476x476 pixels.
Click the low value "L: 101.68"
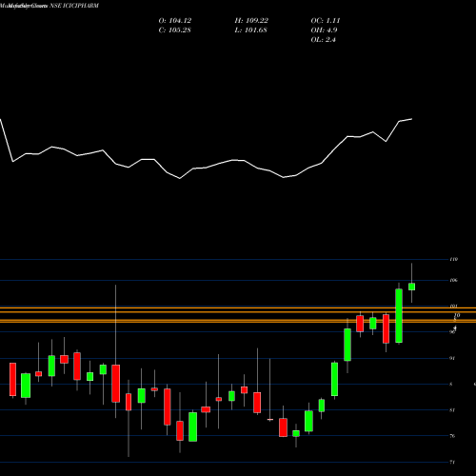(250, 30)
